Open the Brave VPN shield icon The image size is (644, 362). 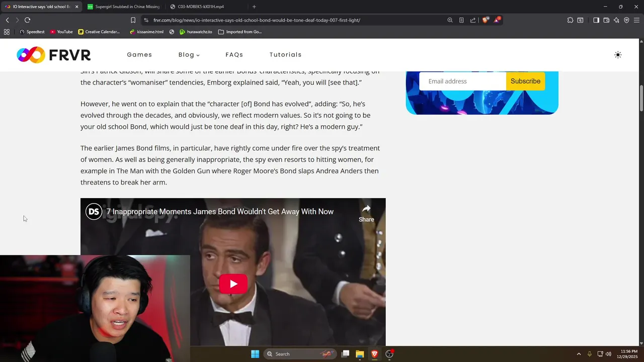click(x=626, y=20)
